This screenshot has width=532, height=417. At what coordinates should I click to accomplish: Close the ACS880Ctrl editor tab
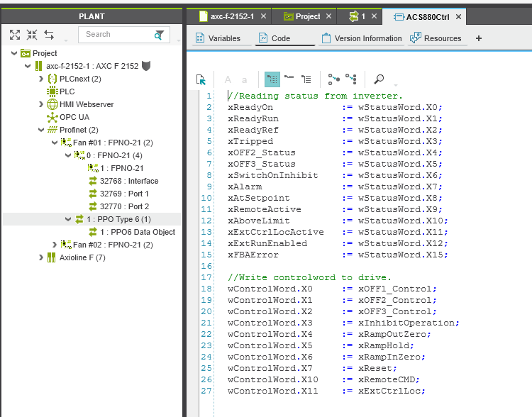click(458, 16)
